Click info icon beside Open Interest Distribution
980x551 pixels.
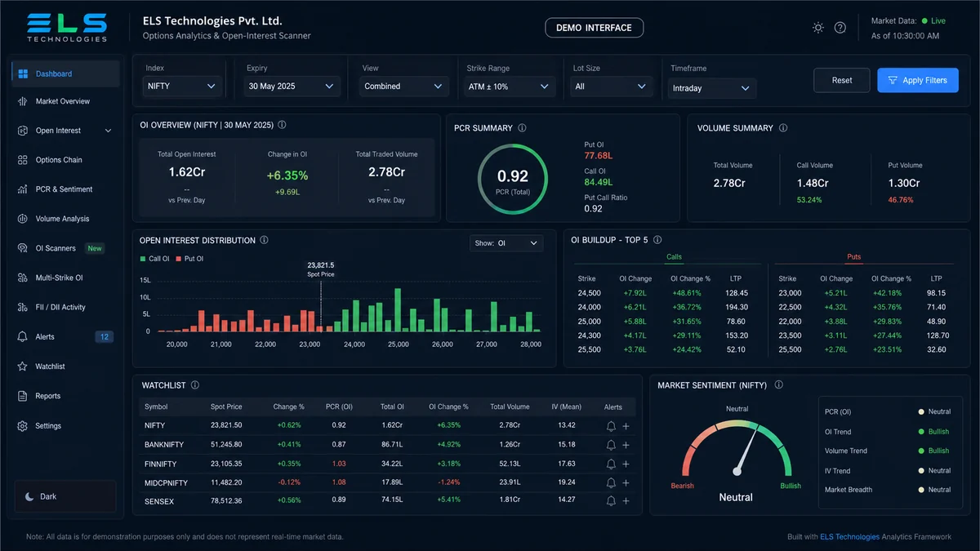coord(264,240)
